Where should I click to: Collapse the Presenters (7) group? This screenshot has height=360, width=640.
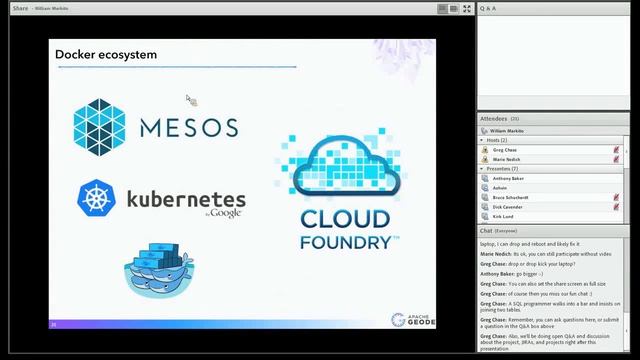tap(482, 169)
